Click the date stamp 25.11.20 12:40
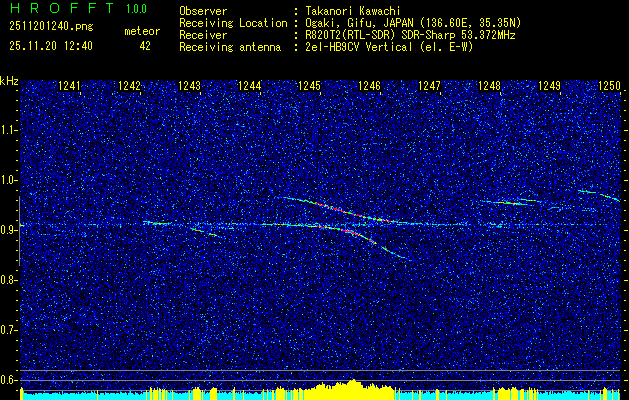Screen dimensions: 629x400 tap(51, 46)
